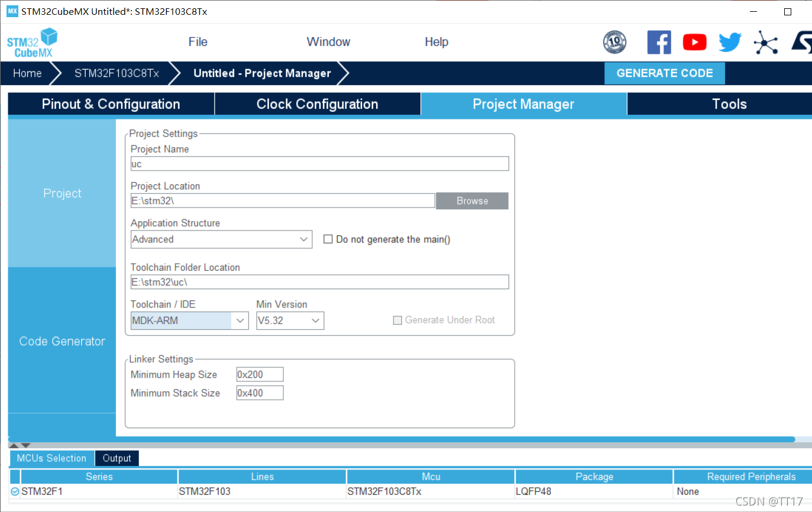Open the 10-year anniversary badge icon
Screen dimensions: 812x512
coord(614,43)
